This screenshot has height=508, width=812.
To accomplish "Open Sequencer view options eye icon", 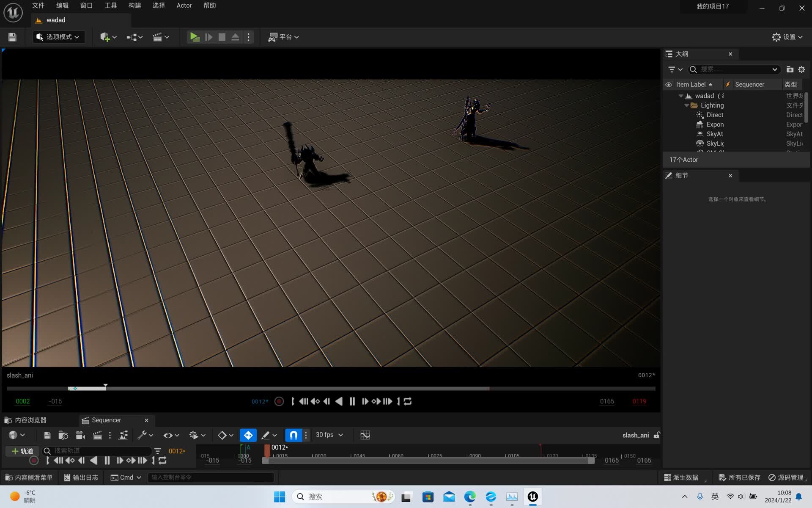I will [x=169, y=435].
